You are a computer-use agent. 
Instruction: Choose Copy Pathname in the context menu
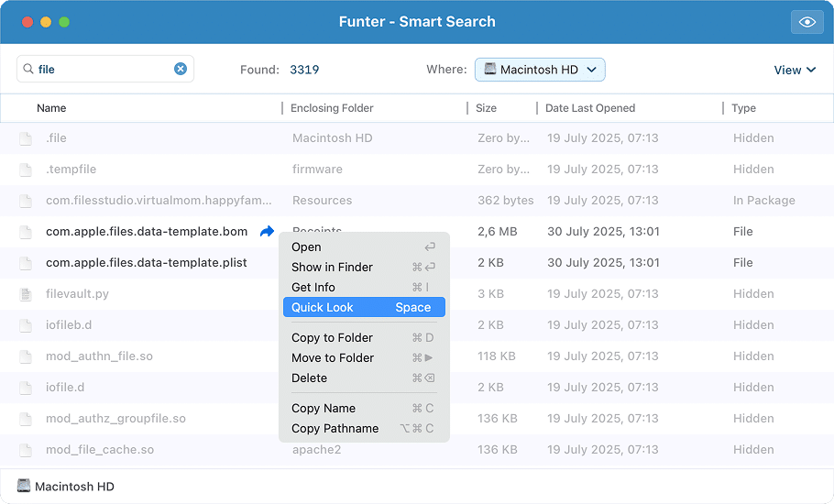[364, 429]
